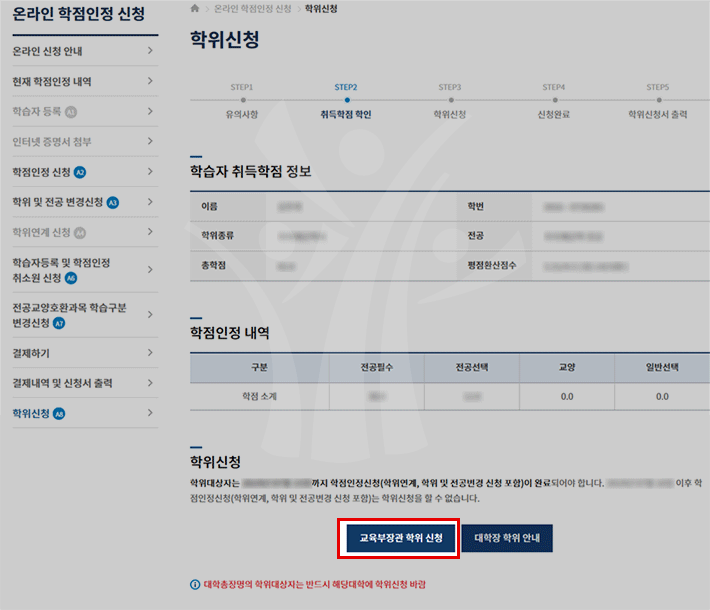Click the home icon in the breadcrumb
Screen dimensions: 710x610
pyautogui.click(x=194, y=8)
